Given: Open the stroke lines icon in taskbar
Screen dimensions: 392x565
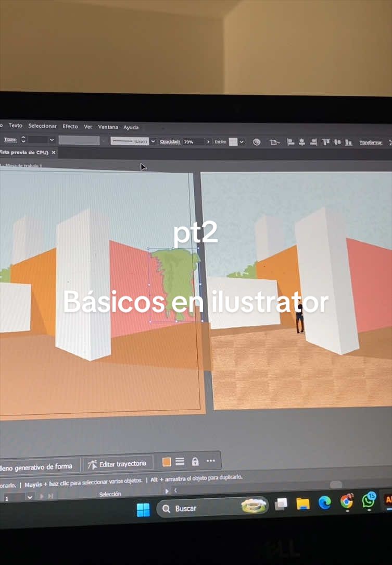Looking at the screenshot, I should click(x=180, y=462).
